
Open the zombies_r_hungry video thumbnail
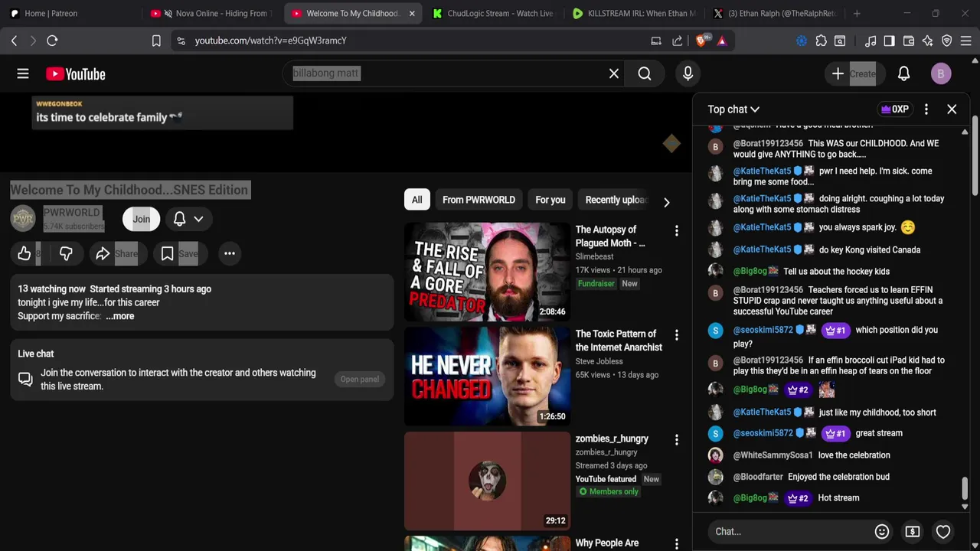(x=487, y=481)
